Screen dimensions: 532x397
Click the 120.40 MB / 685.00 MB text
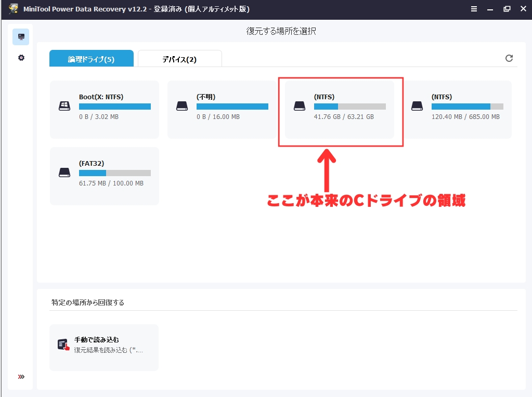465,116
